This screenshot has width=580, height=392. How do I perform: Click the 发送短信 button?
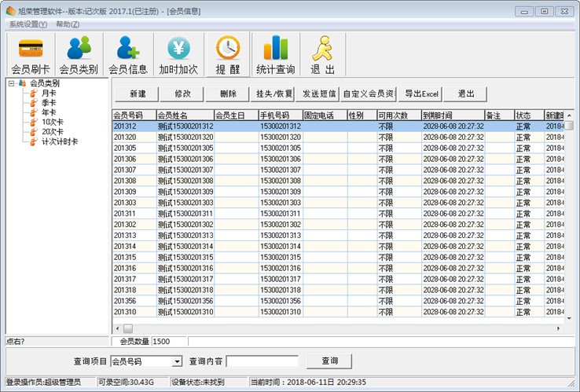click(x=318, y=94)
